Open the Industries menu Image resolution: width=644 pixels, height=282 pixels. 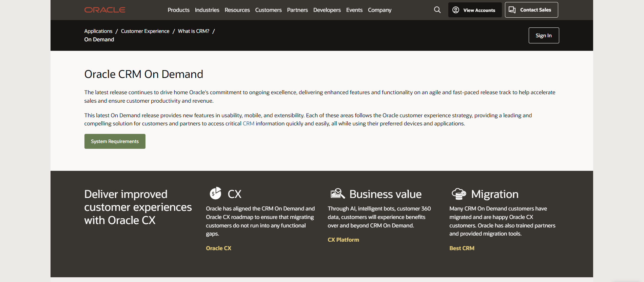(207, 10)
